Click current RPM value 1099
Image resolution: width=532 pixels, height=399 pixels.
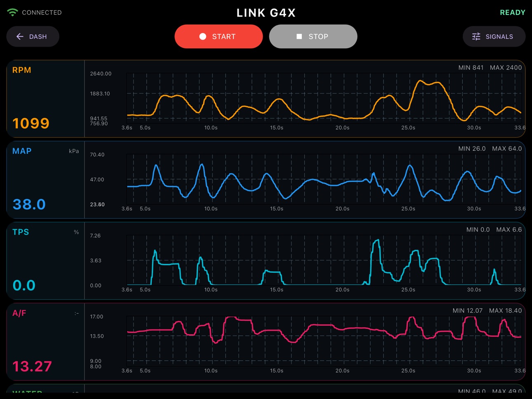(x=31, y=123)
